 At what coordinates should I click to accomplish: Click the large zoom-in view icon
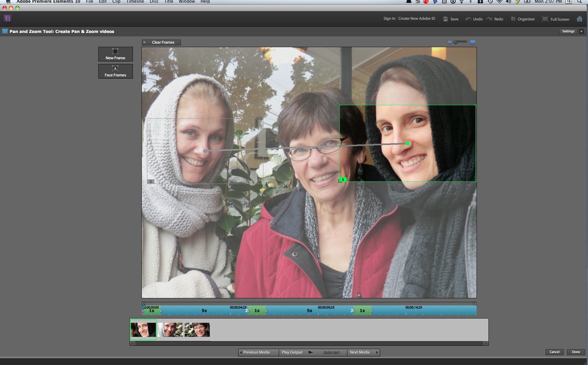point(473,42)
